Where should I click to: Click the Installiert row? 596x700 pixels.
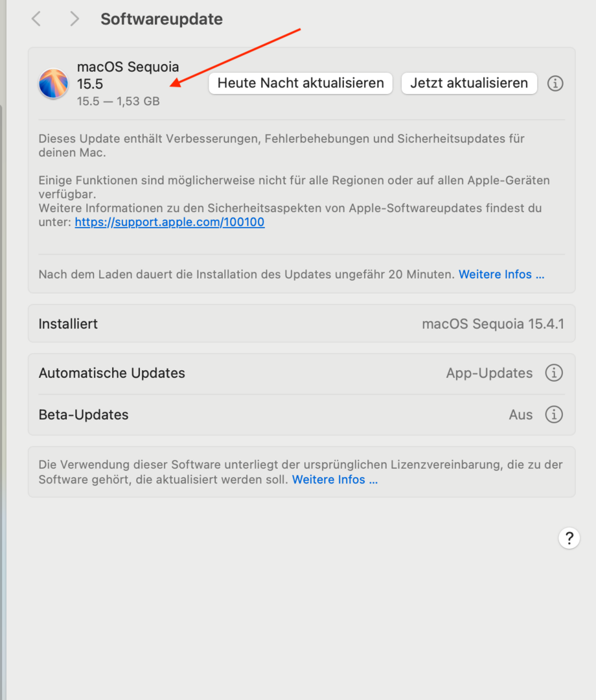pos(302,323)
